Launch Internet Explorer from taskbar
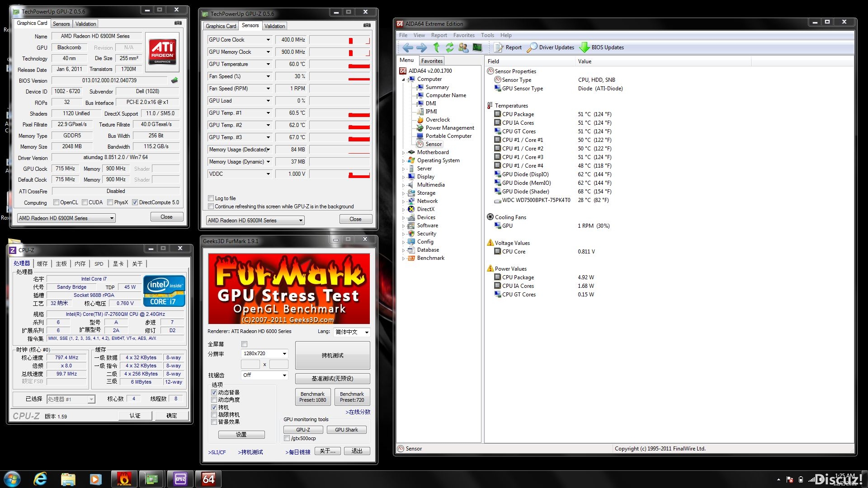 40,479
